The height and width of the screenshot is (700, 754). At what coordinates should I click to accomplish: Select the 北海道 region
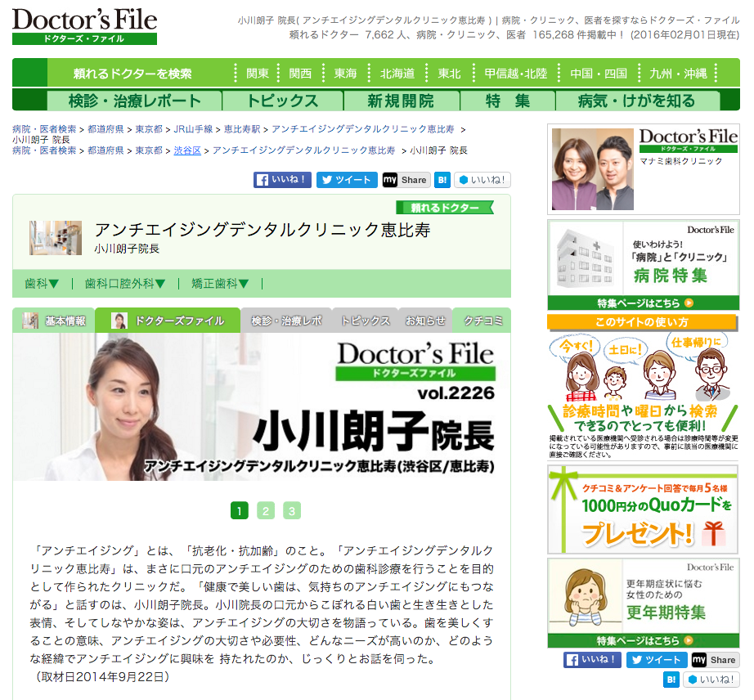point(397,73)
